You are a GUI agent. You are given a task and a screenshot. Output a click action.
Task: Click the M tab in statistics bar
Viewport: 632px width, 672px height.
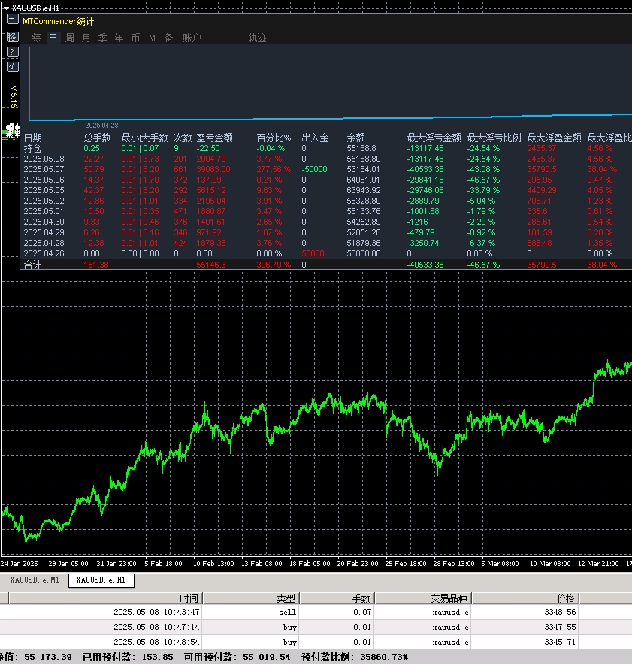pos(152,38)
